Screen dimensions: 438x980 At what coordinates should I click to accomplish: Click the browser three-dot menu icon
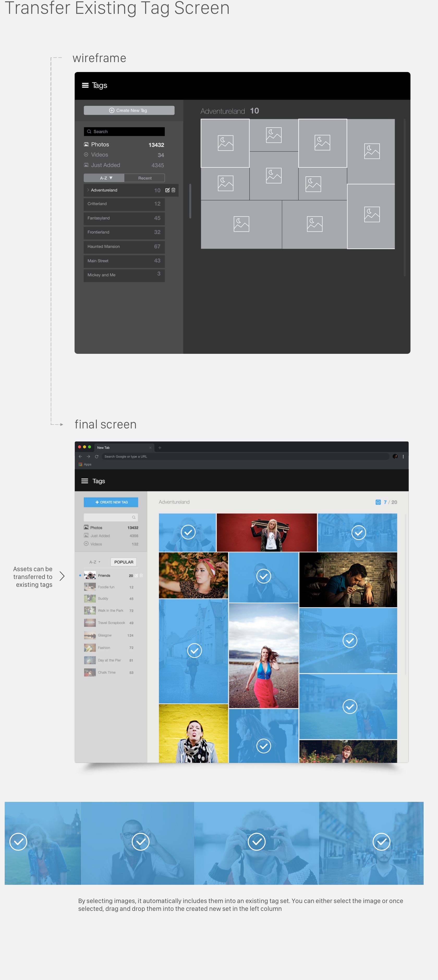coord(403,457)
